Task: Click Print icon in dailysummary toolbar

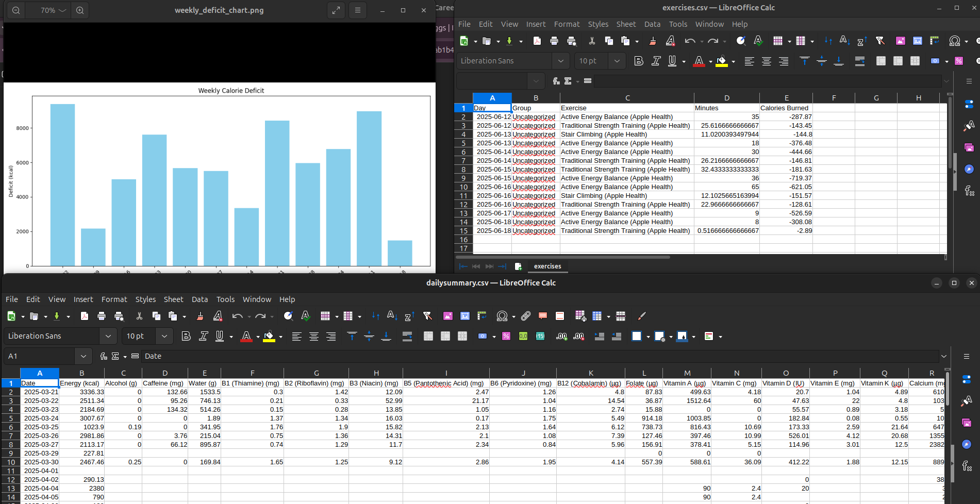Action: tap(102, 316)
